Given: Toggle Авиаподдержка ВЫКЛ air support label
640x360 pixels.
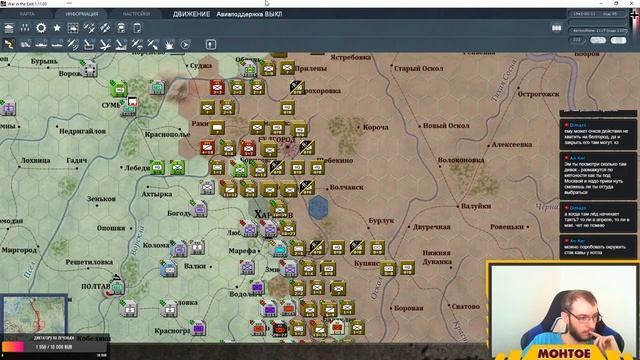Looking at the screenshot, I should [x=249, y=14].
